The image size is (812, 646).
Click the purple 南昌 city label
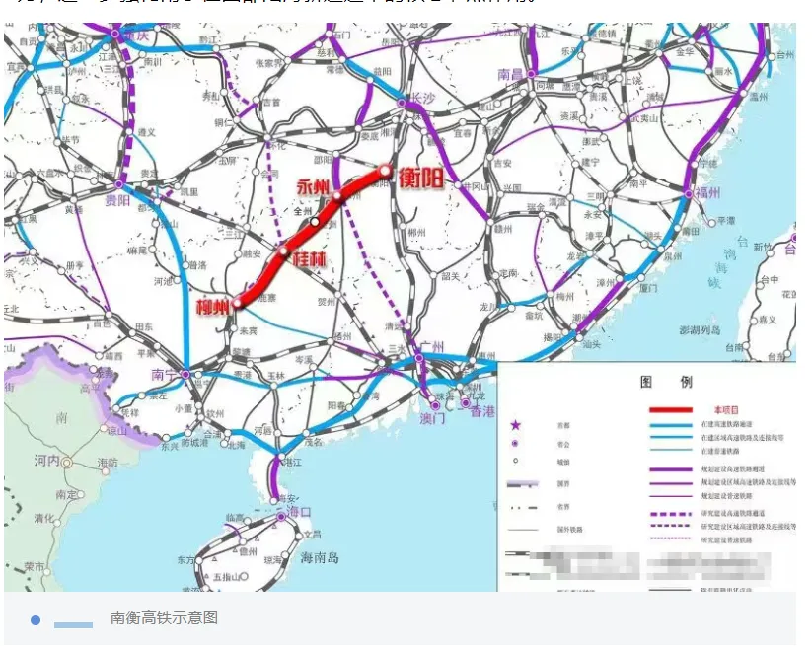click(511, 75)
